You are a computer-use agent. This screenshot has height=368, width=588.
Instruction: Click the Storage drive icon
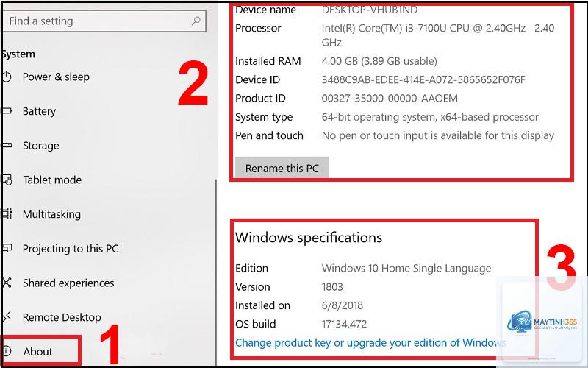coord(7,145)
